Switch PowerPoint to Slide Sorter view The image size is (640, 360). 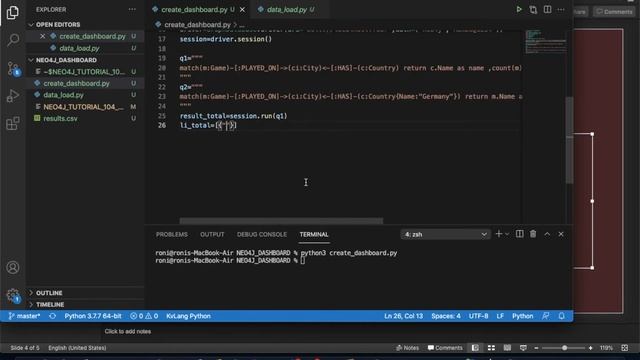pyautogui.click(x=491, y=348)
